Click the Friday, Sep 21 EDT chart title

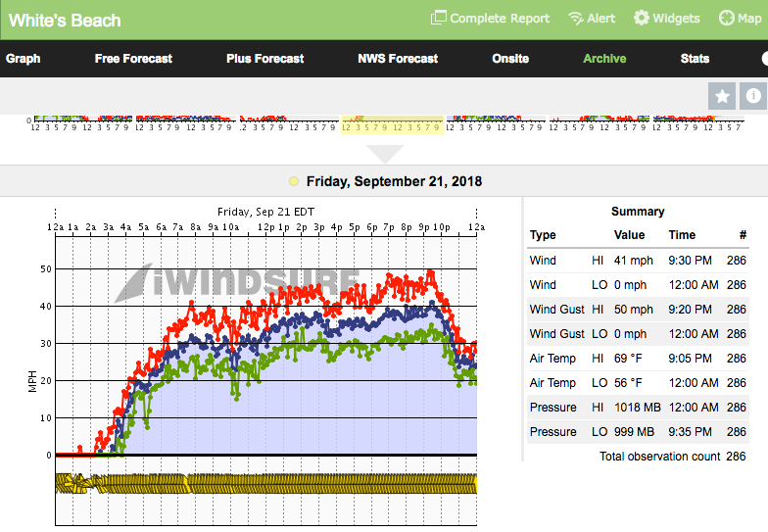tap(266, 212)
